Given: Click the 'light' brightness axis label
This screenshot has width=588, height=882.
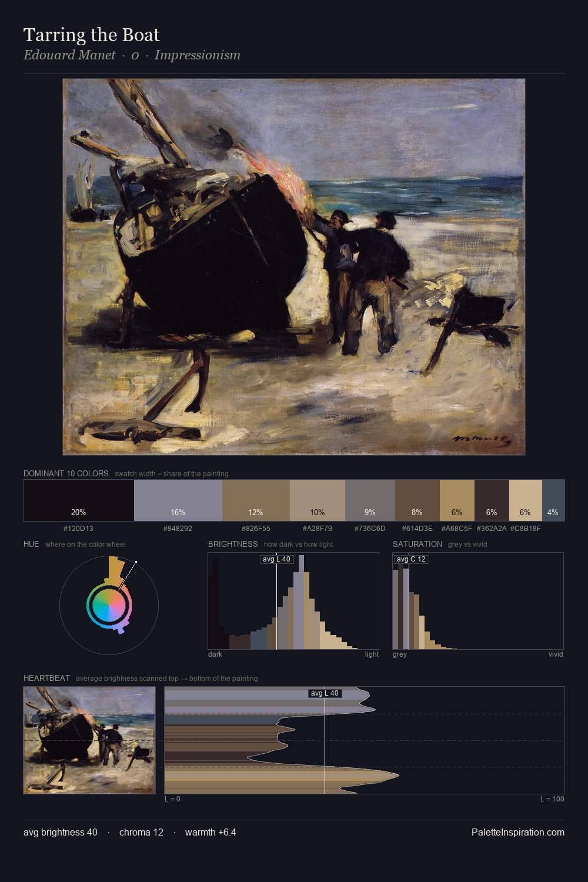Looking at the screenshot, I should pyautogui.click(x=372, y=654).
